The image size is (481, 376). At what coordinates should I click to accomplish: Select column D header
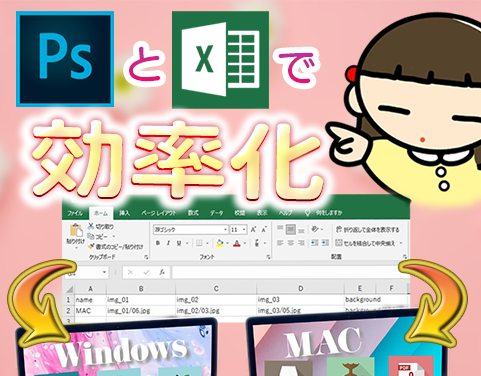(x=300, y=289)
